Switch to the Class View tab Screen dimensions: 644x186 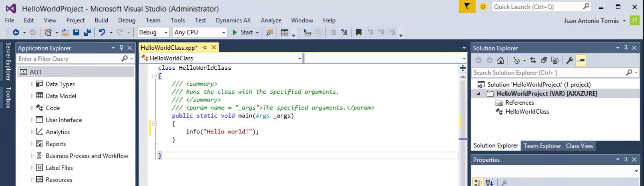tap(579, 146)
